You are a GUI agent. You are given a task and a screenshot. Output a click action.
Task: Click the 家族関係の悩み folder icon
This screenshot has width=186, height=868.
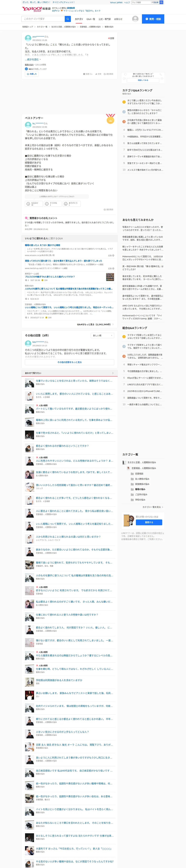[x=132, y=484]
